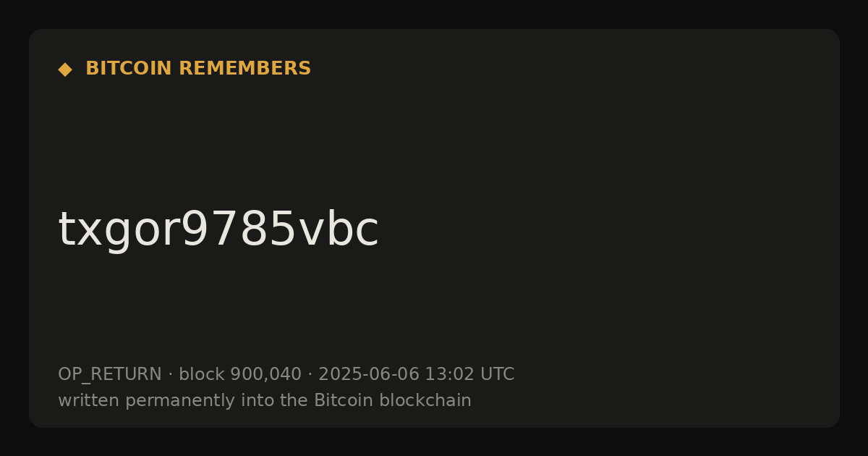Click the date 2025-06-06
Screen dimensions: 868x456
click(369, 375)
